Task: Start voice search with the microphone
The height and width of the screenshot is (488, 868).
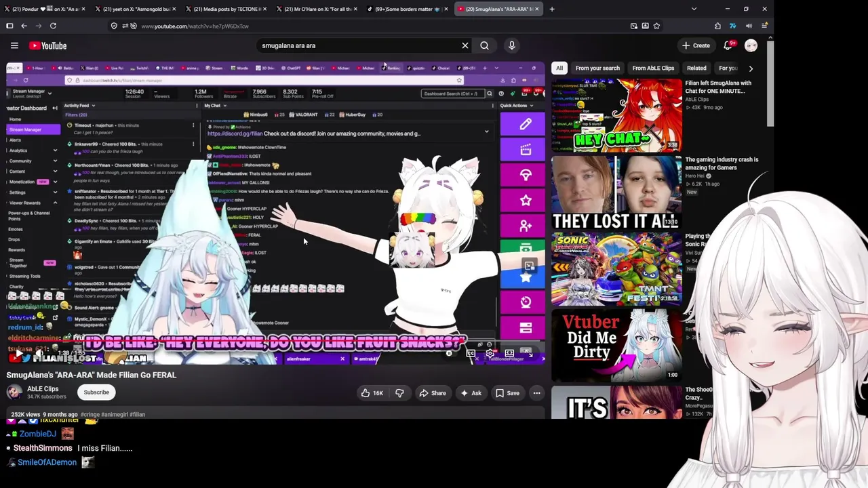Action: coord(512,45)
